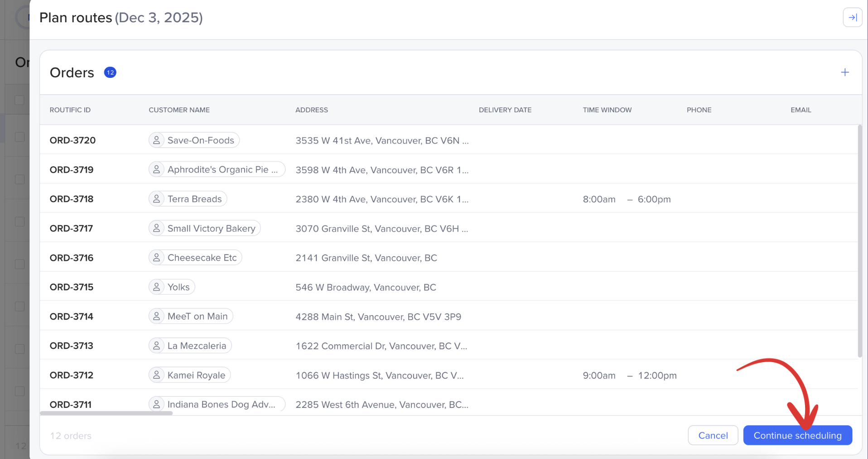
Task: Click the Time Window column header
Action: click(607, 110)
